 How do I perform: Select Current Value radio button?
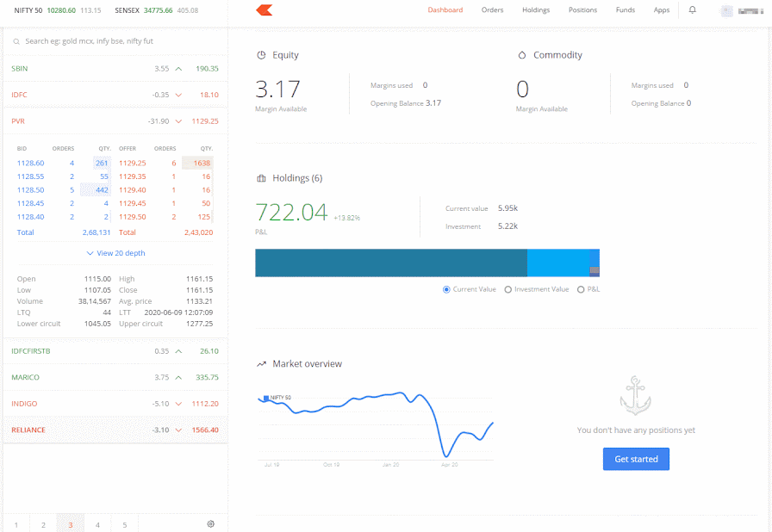click(x=446, y=289)
